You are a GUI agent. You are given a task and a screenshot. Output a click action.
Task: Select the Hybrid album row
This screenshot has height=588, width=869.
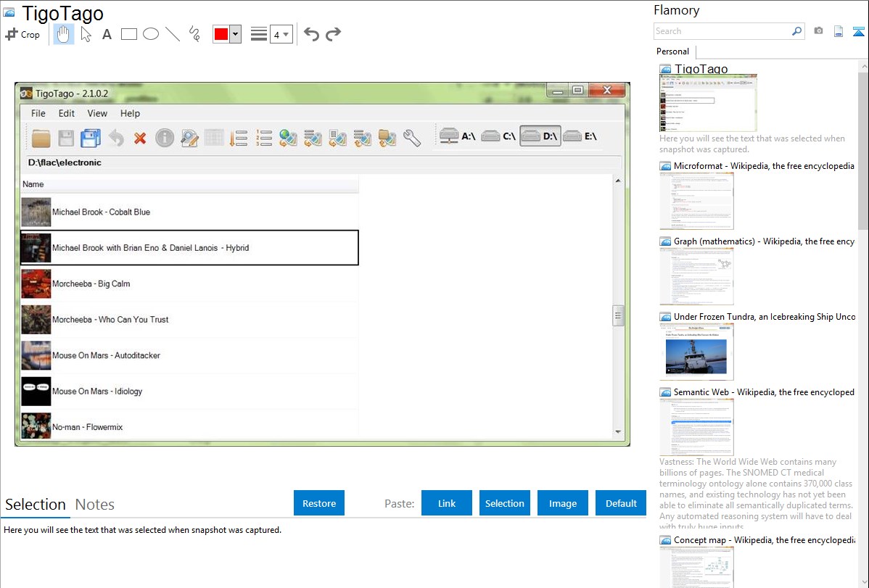point(189,248)
